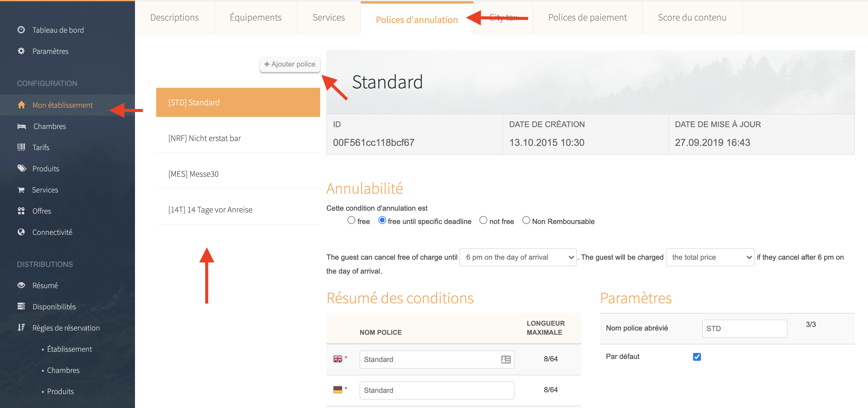
Task: Select the 'free' cancellation radio button
Action: pos(351,220)
